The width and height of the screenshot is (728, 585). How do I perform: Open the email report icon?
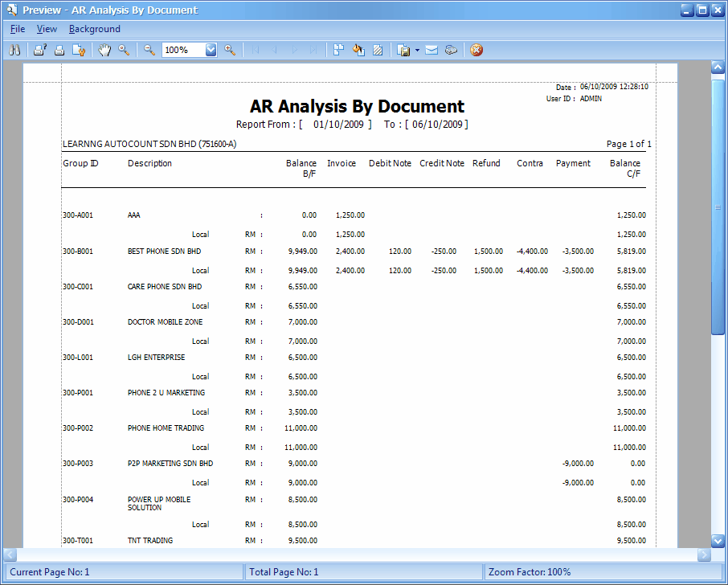[431, 50]
